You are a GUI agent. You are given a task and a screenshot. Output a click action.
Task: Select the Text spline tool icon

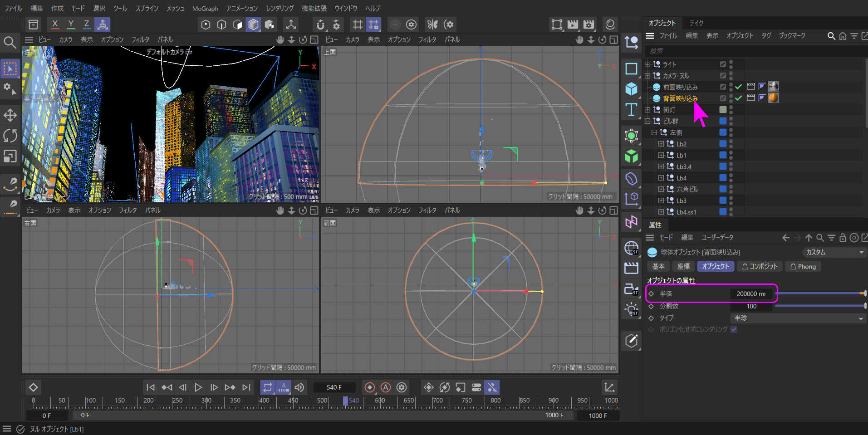(x=631, y=110)
